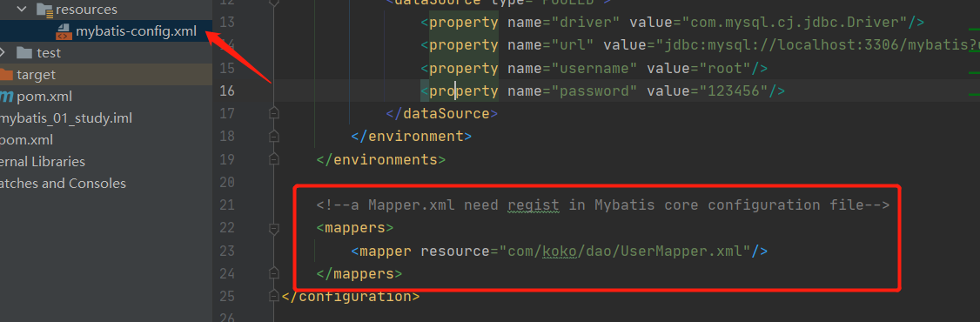Screen dimensions: 980x322
Task: Collapse fold marker at </environment> line 18
Action: click(273, 137)
